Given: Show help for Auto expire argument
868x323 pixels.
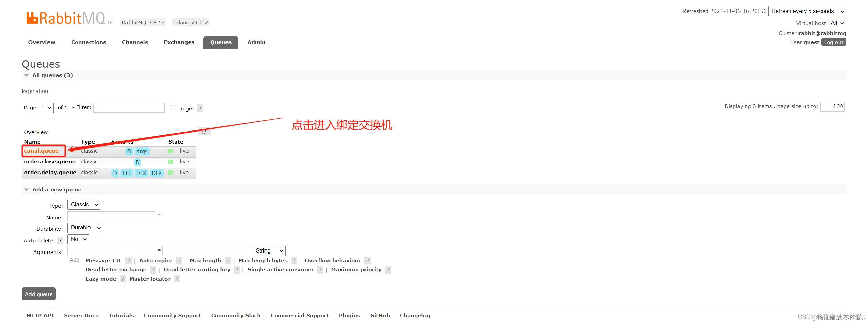Looking at the screenshot, I should click(179, 260).
